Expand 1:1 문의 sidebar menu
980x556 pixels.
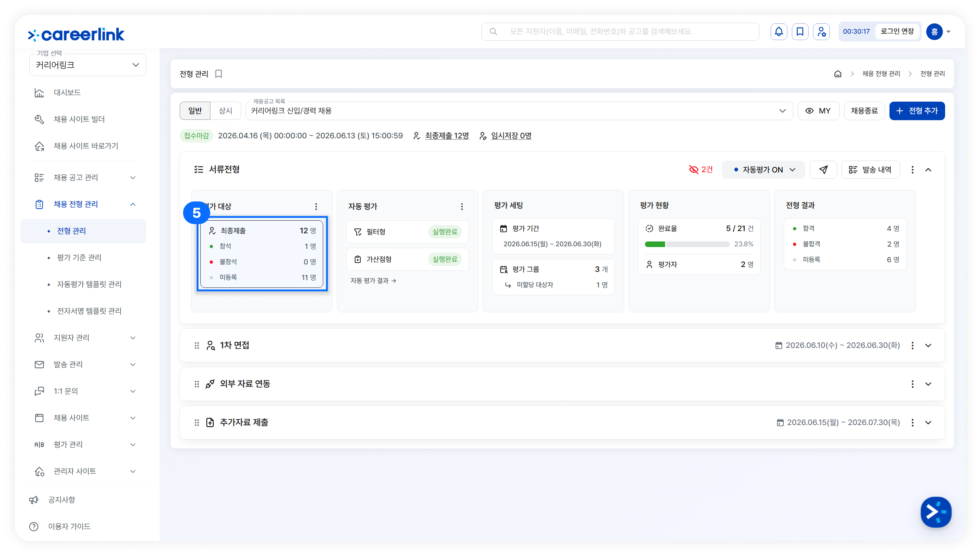tap(84, 391)
